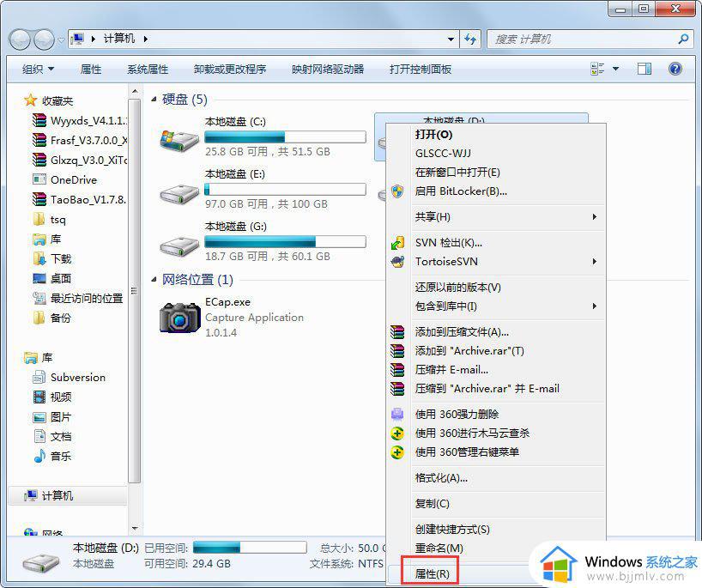
Task: Select the E: local disk drive icon
Action: (x=179, y=193)
